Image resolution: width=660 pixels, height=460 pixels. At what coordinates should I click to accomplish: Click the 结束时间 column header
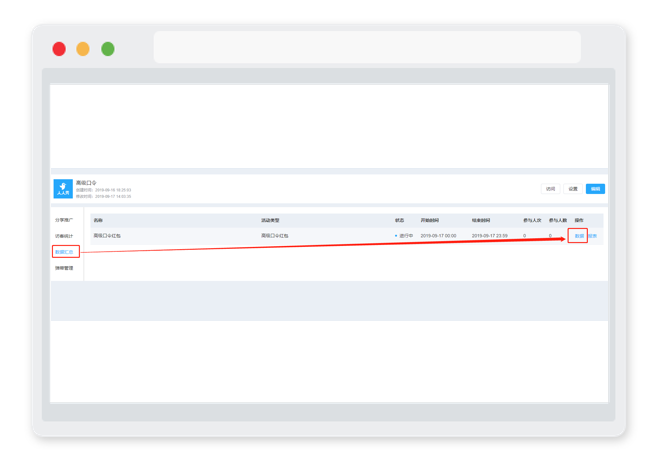tap(481, 221)
